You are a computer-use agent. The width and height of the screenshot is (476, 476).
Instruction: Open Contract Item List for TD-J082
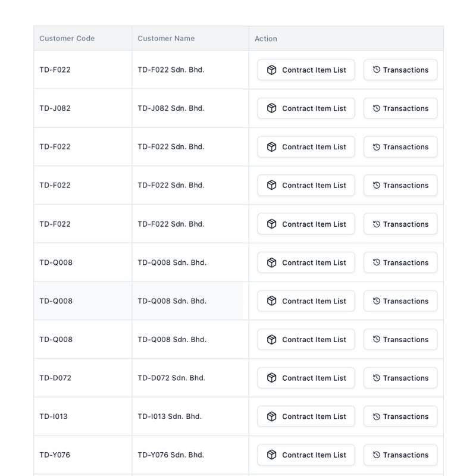coord(306,108)
